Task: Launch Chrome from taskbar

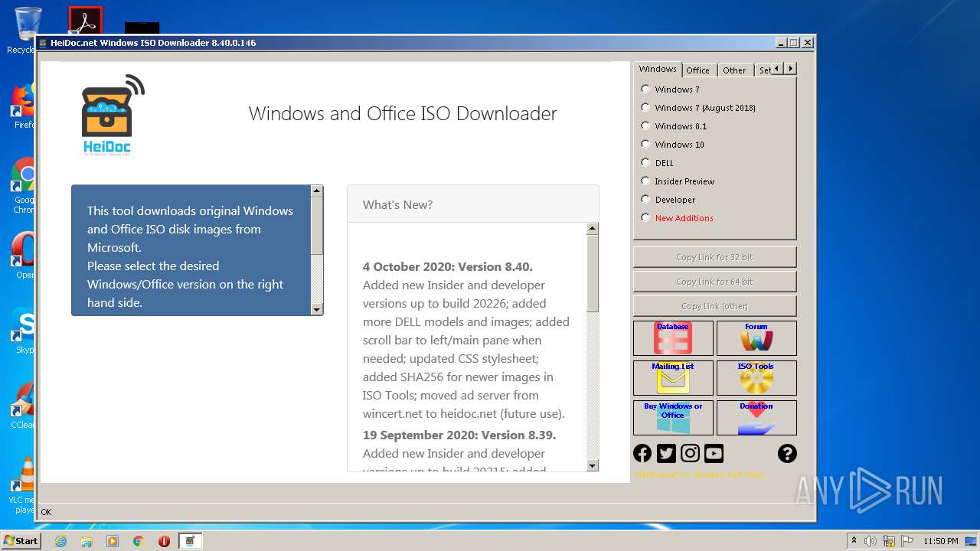Action: pyautogui.click(x=138, y=541)
